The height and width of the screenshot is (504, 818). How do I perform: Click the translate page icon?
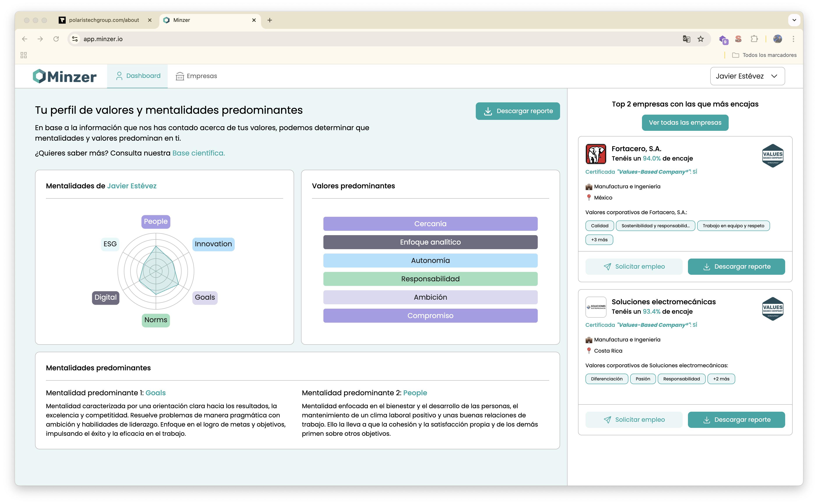pos(686,39)
